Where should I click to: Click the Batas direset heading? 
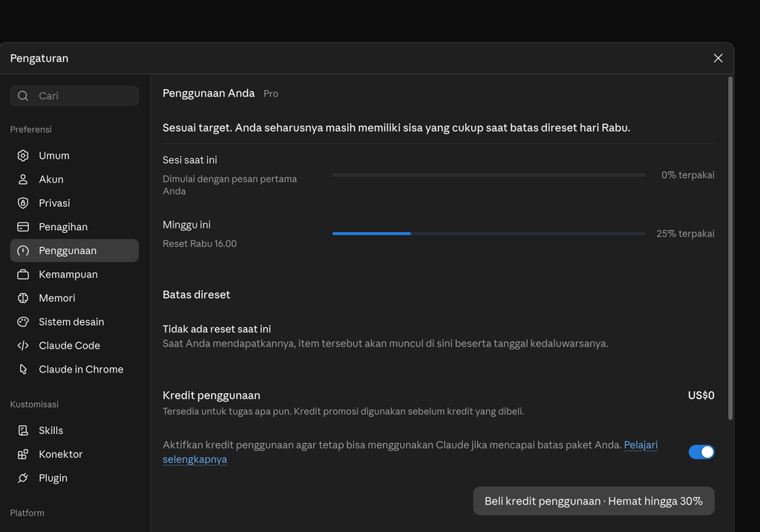point(196,295)
